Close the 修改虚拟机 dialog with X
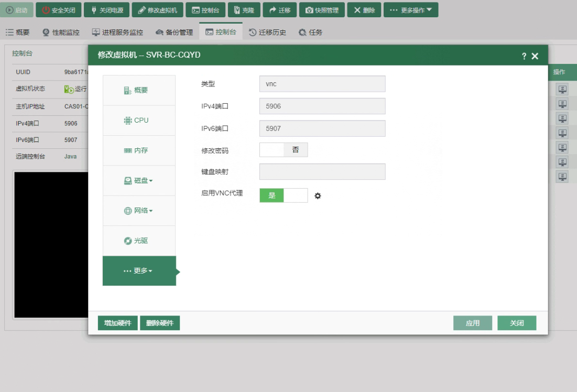The image size is (577, 392). coord(535,56)
